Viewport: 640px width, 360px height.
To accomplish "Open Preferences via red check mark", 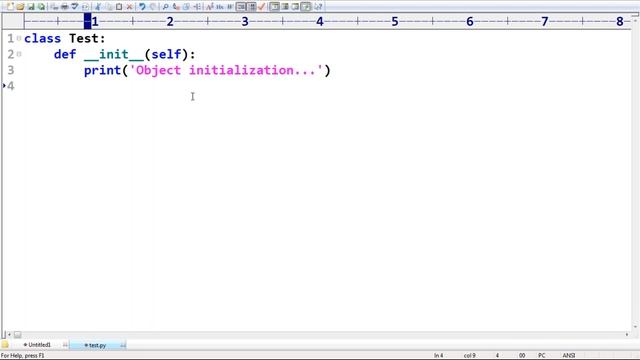I will [x=262, y=7].
